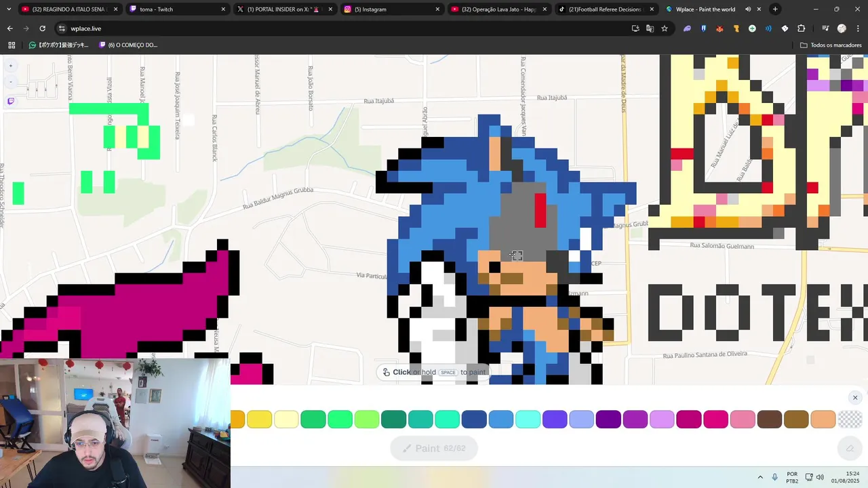868x488 pixels.
Task: Close the Instagram tab
Action: pos(437,9)
